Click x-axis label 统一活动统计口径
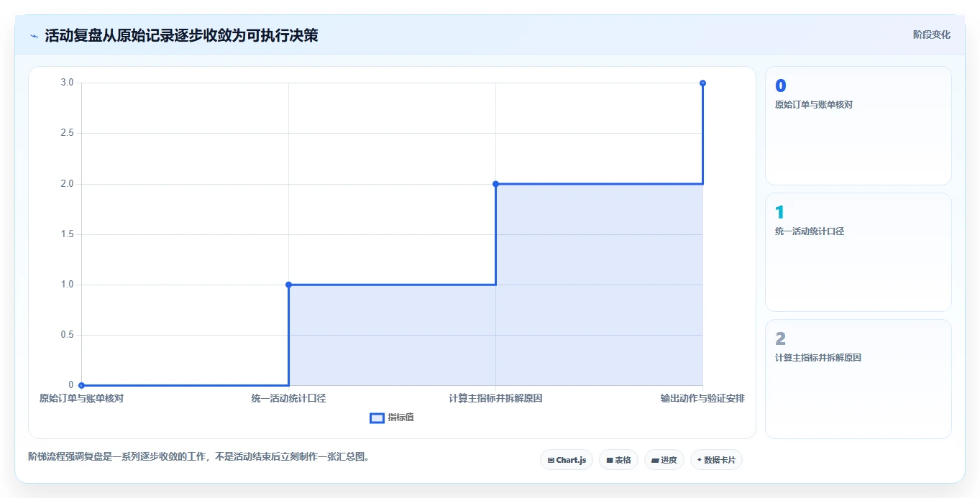The width and height of the screenshot is (980, 498). 288,398
